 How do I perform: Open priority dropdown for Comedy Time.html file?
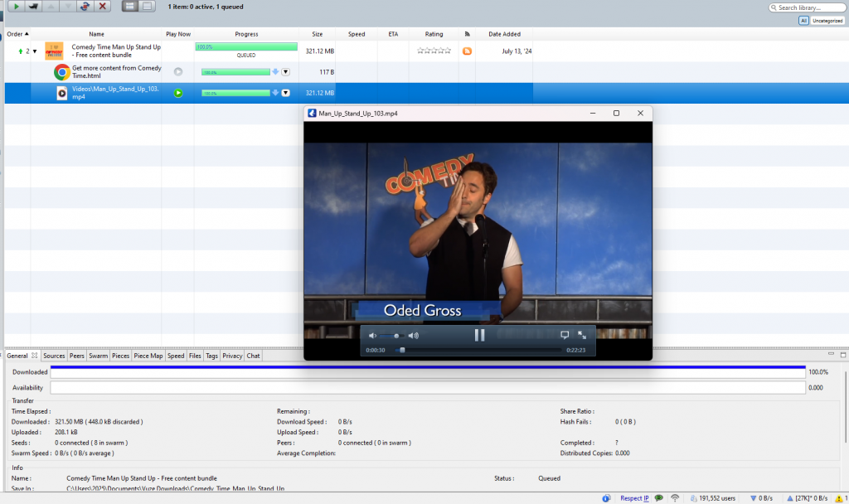pyautogui.click(x=286, y=72)
